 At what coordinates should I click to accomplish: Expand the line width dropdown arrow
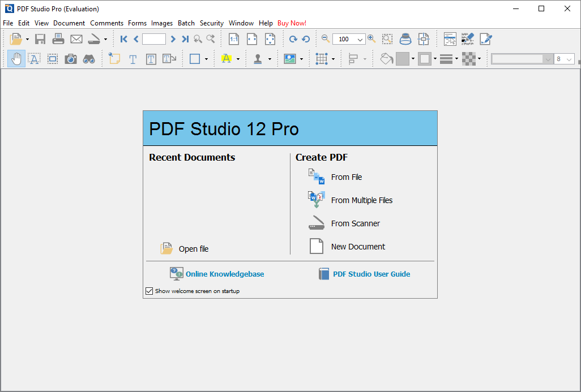(456, 59)
